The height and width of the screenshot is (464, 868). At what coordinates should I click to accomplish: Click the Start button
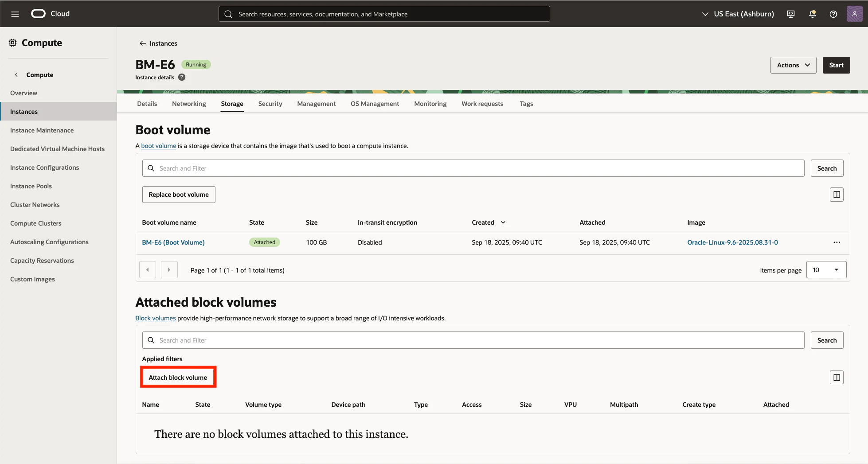point(837,65)
